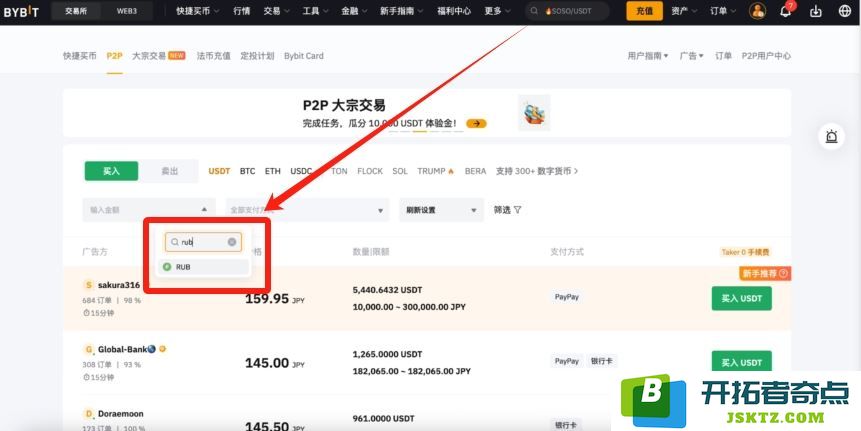Click the 新手推荐 tag
This screenshot has height=431, width=861.
[765, 273]
